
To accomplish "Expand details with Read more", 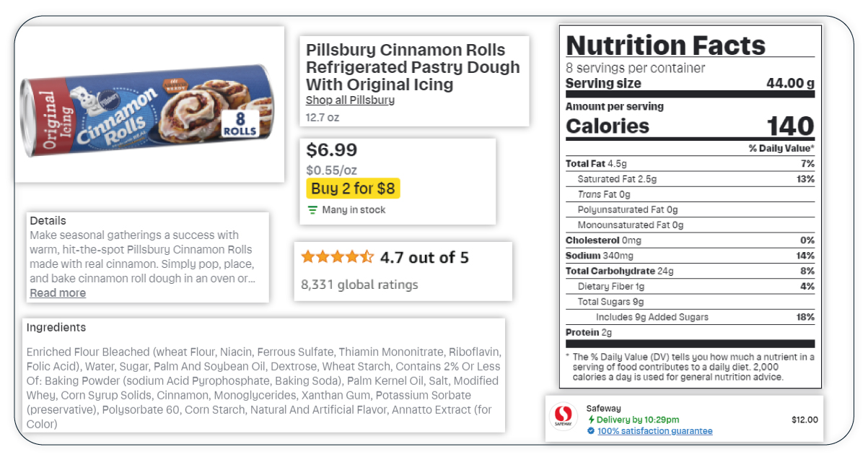I will coord(58,292).
